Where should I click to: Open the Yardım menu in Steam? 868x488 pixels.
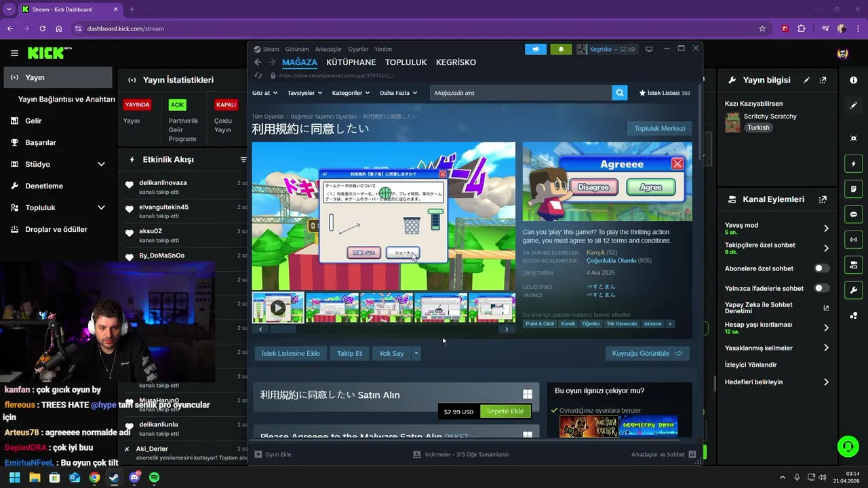pos(383,49)
